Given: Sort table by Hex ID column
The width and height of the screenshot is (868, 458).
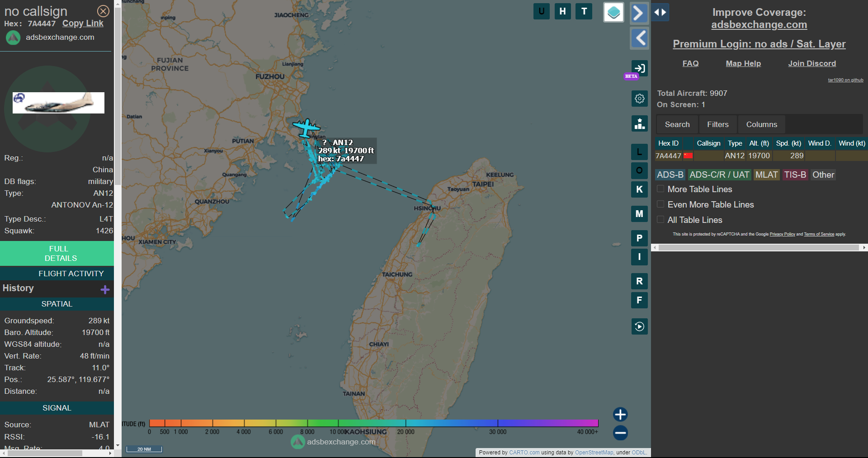Looking at the screenshot, I should [x=668, y=143].
